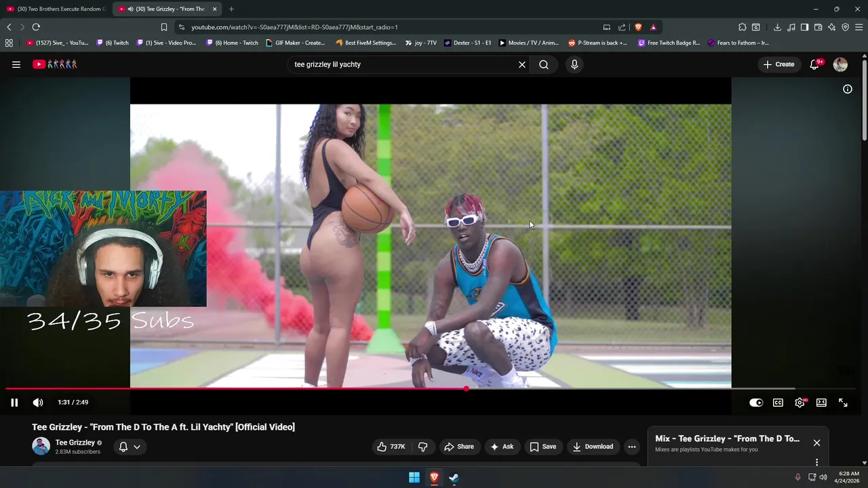This screenshot has height=488, width=868.
Task: Run search with magnifier button
Action: pyautogui.click(x=544, y=64)
